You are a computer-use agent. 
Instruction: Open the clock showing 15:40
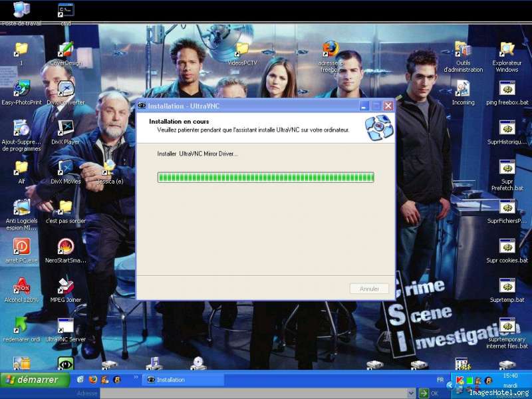click(510, 376)
